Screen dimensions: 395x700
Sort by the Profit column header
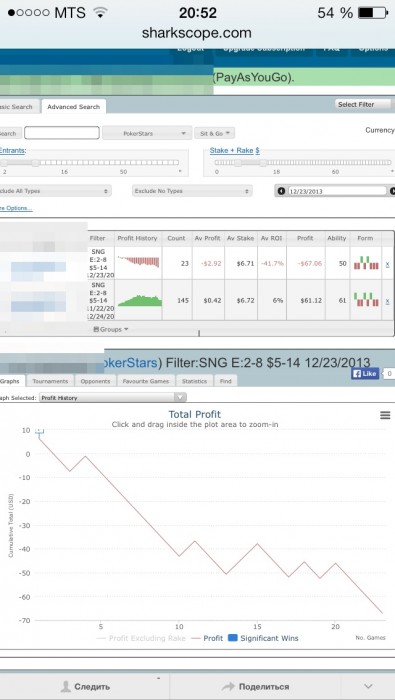pyautogui.click(x=305, y=238)
